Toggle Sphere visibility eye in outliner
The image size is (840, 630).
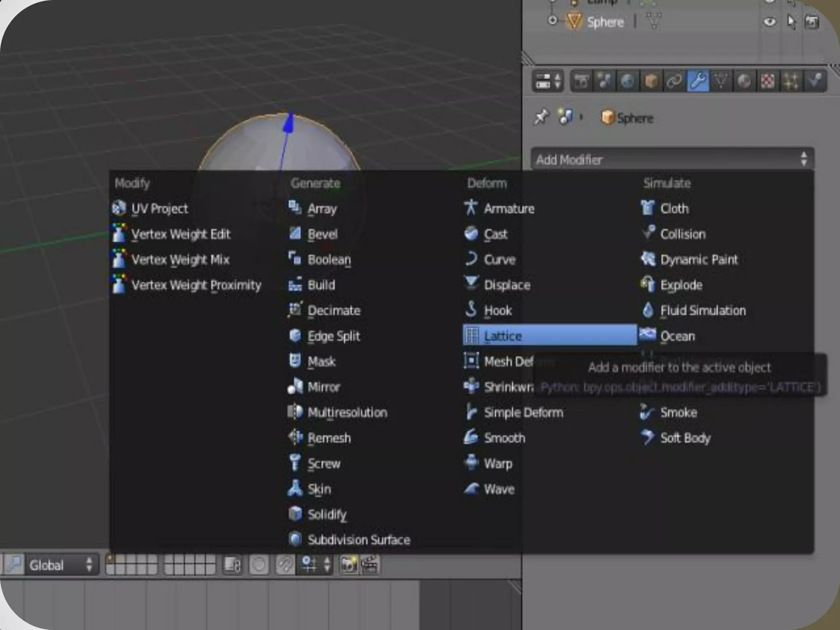coord(769,21)
